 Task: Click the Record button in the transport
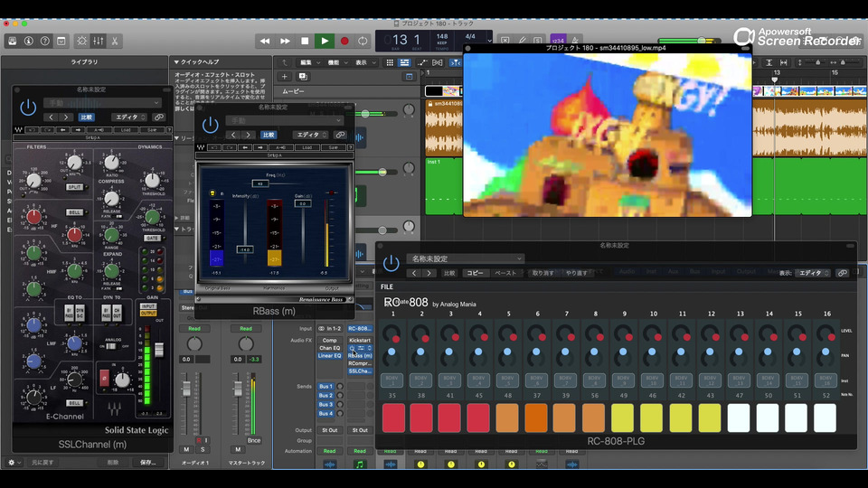click(x=344, y=41)
